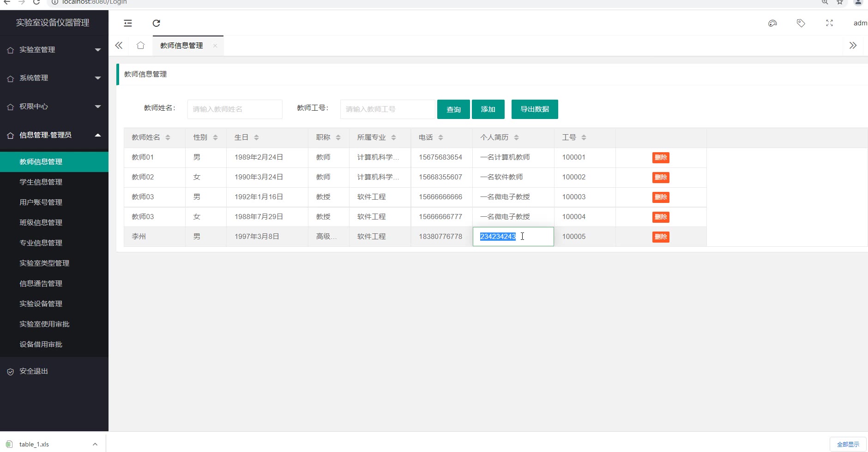The height and width of the screenshot is (452, 868).
Task: Sort by the 电话 column
Action: (440, 137)
